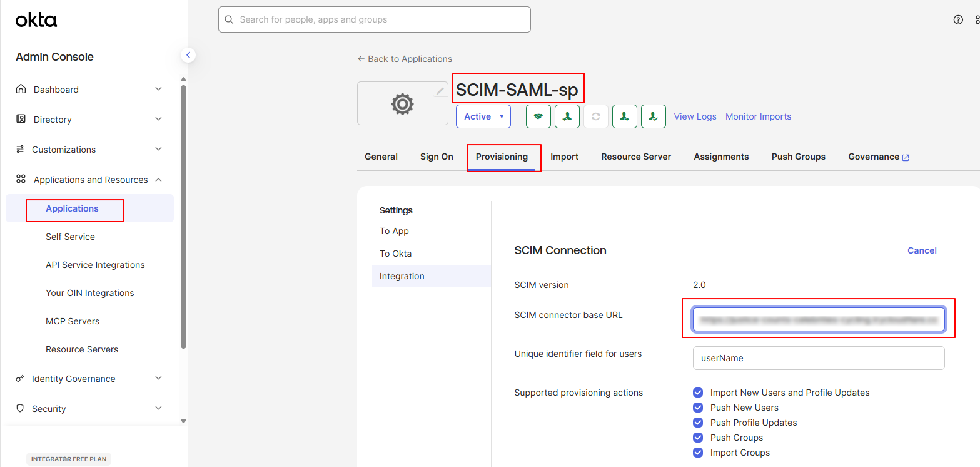Open the Import tab
Screen dimensions: 980x467
[564, 157]
